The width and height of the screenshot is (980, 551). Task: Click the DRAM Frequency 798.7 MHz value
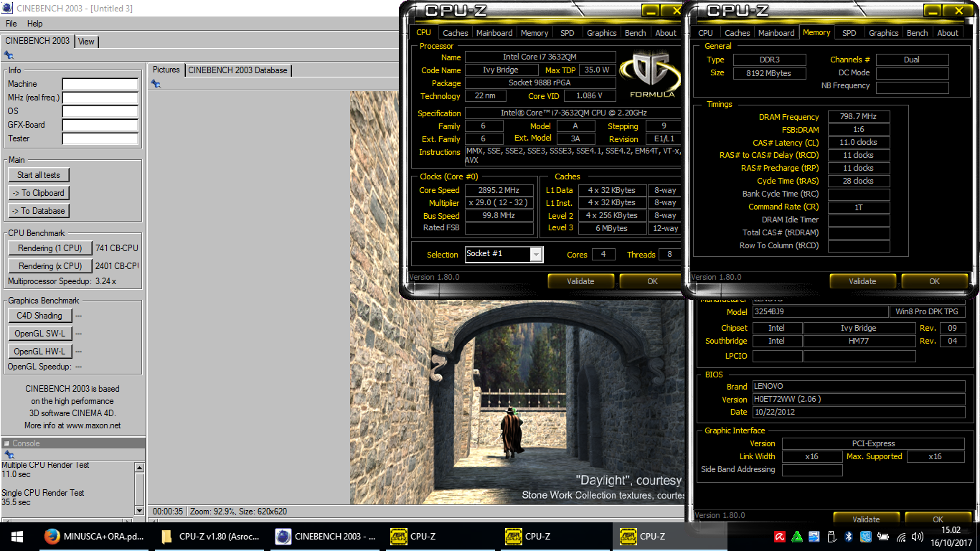(x=859, y=117)
